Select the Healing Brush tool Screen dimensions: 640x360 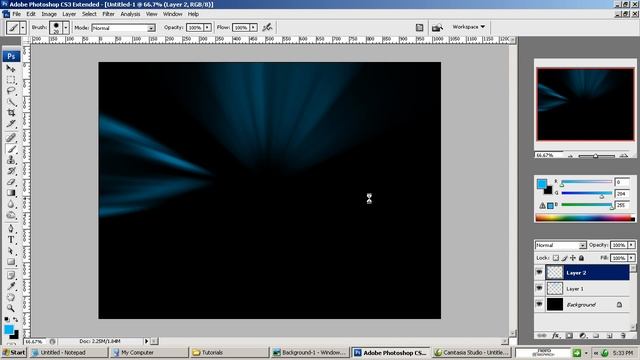coord(11,138)
